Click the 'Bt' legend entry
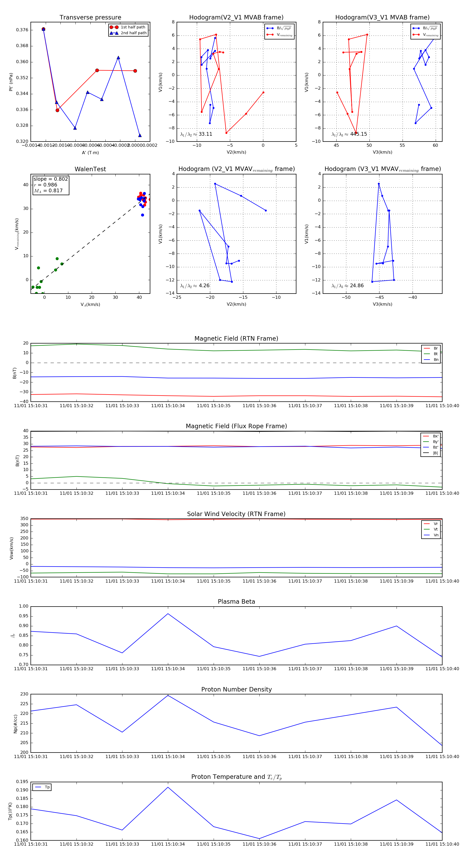 click(x=431, y=354)
